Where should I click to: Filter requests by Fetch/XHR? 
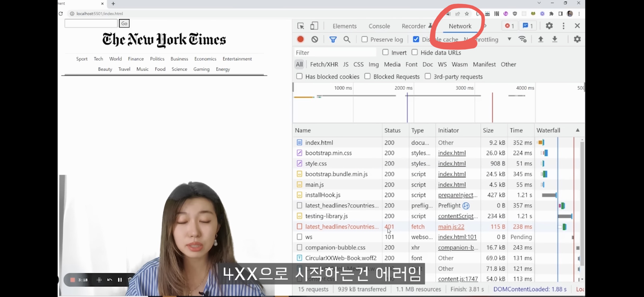pyautogui.click(x=324, y=64)
